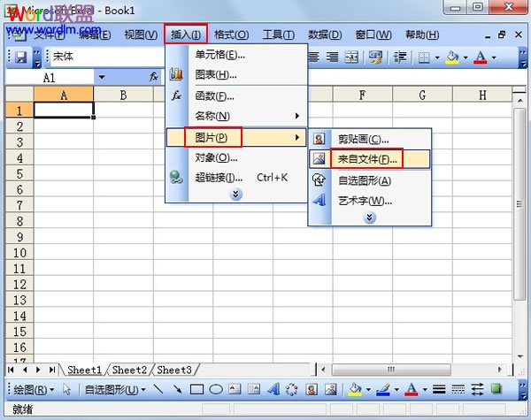
Task: Click the right-align text icon
Action: coord(332,57)
